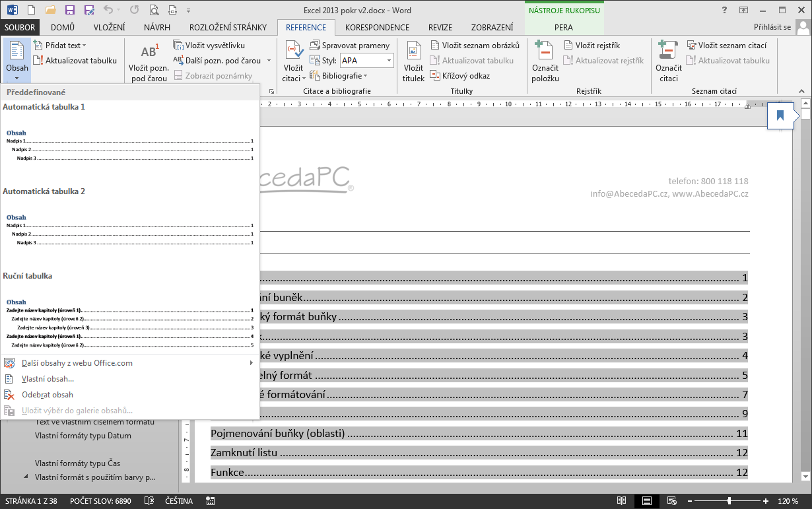This screenshot has width=812, height=509.
Task: Click Přihlásit se sign-in link
Action: 772,27
